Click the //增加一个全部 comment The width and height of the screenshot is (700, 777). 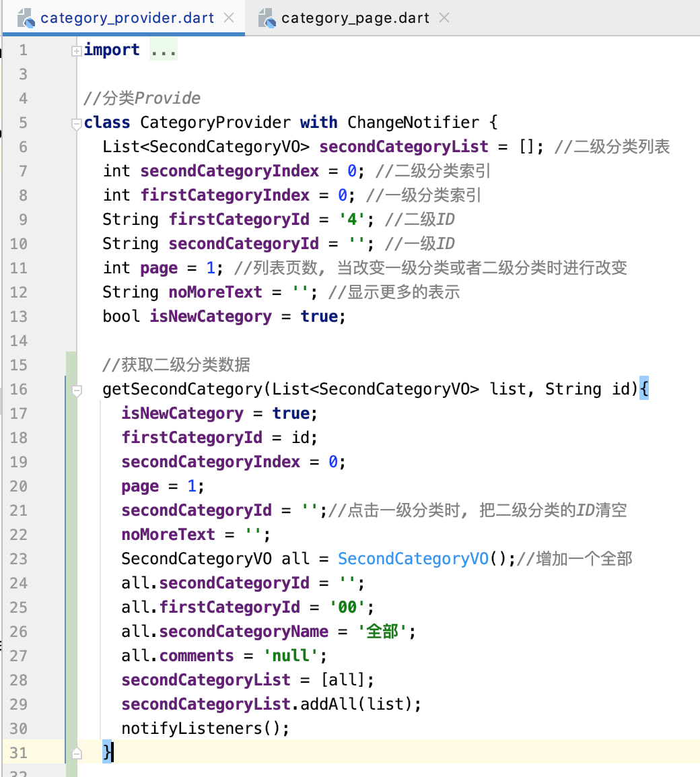click(575, 559)
